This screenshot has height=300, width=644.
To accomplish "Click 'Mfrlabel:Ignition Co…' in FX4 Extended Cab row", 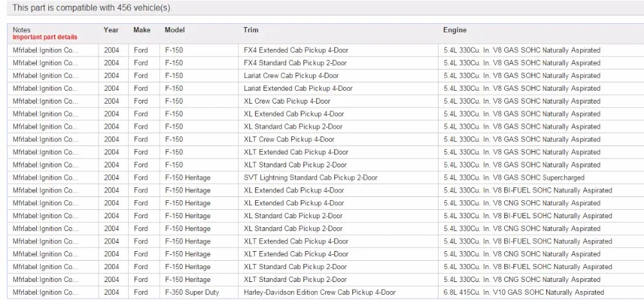I will tap(45, 50).
